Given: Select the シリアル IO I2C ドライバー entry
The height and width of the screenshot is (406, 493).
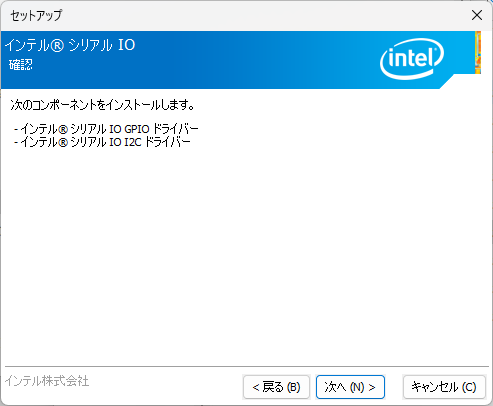Looking at the screenshot, I should [x=105, y=142].
